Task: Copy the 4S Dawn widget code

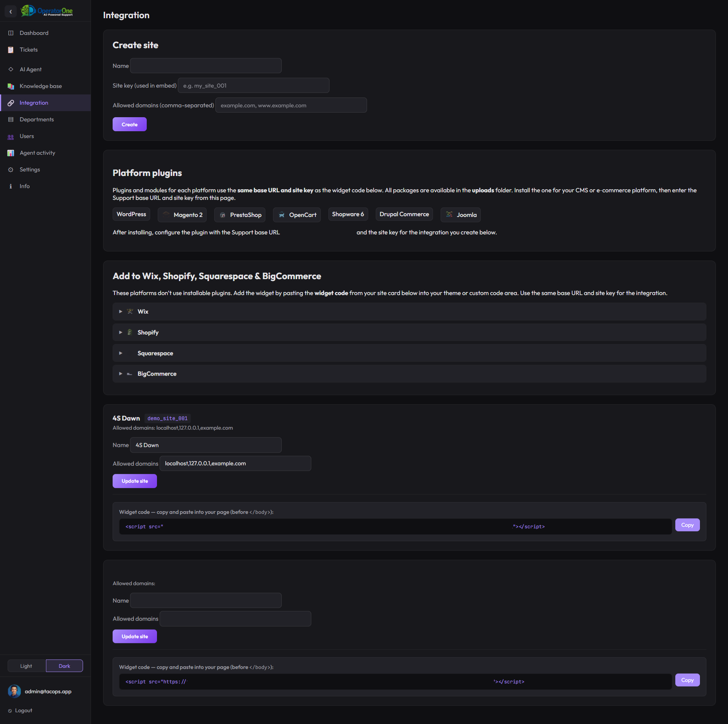Action: 687,525
